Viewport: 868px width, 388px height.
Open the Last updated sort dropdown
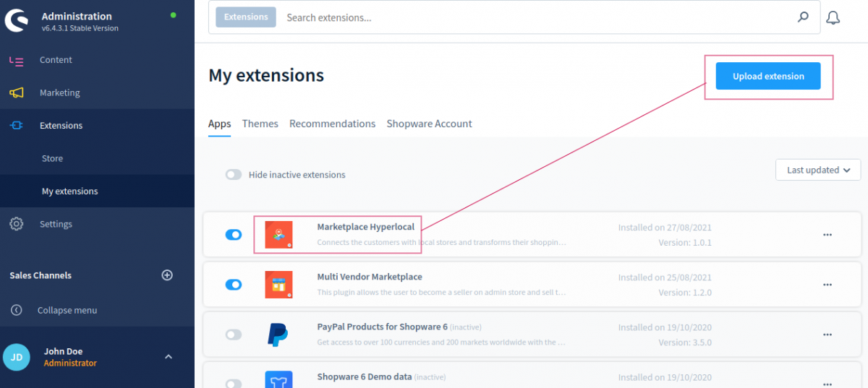pos(818,170)
